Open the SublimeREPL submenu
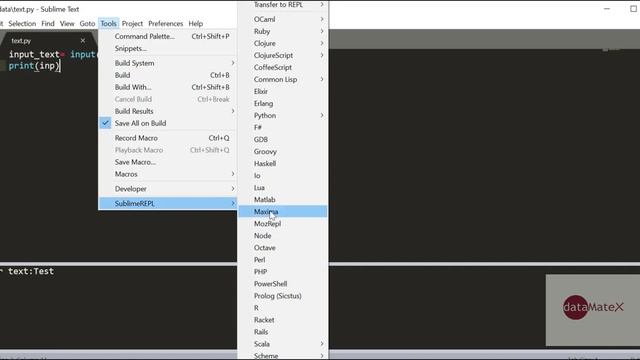 tap(168, 203)
